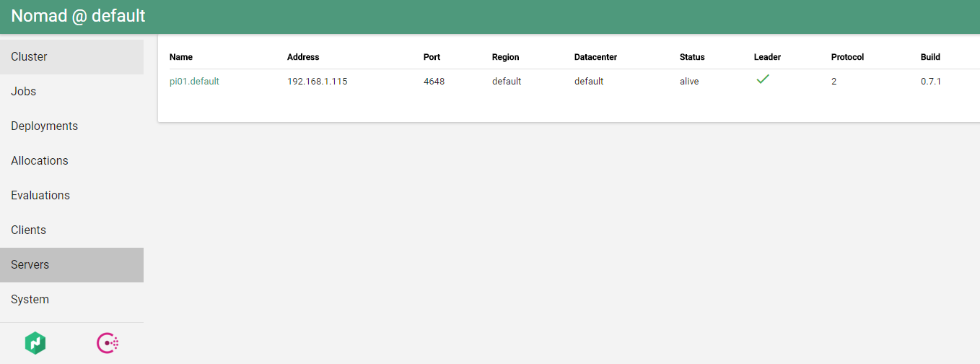
Task: Select the port value 4648
Action: pyautogui.click(x=434, y=82)
